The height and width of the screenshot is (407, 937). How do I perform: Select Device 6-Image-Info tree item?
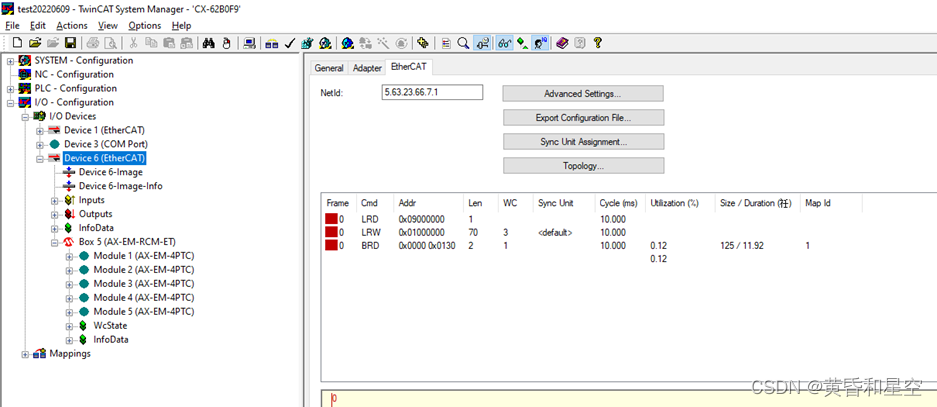click(x=121, y=186)
